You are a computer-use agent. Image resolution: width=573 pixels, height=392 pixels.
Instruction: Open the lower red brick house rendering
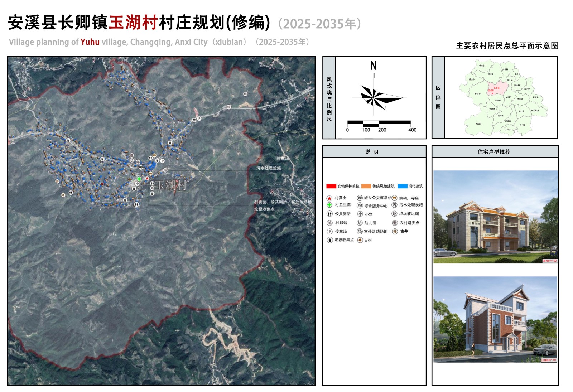495,319
